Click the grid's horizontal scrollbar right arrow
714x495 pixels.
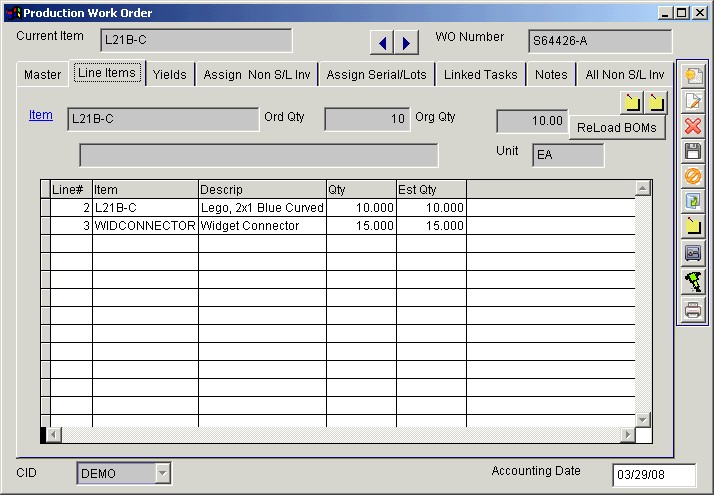pos(628,435)
